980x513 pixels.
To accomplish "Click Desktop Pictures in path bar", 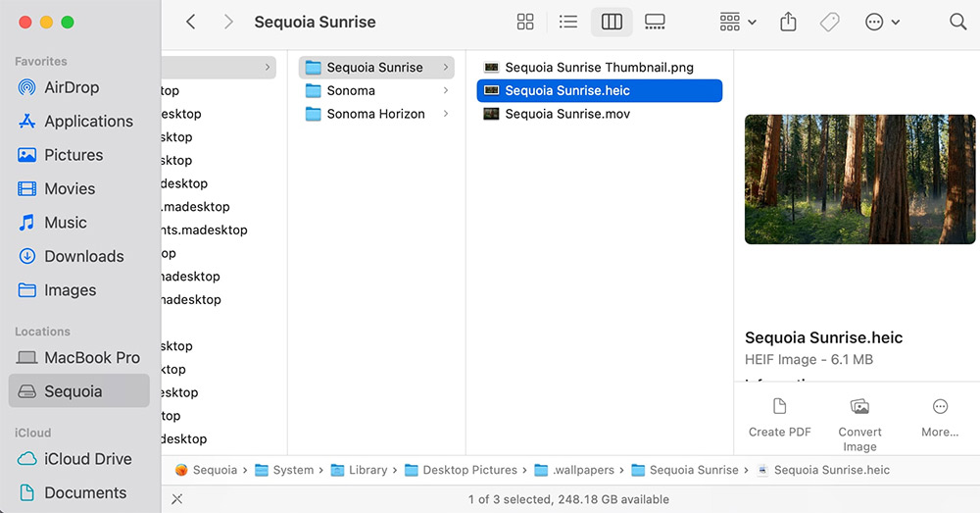I will (462, 470).
